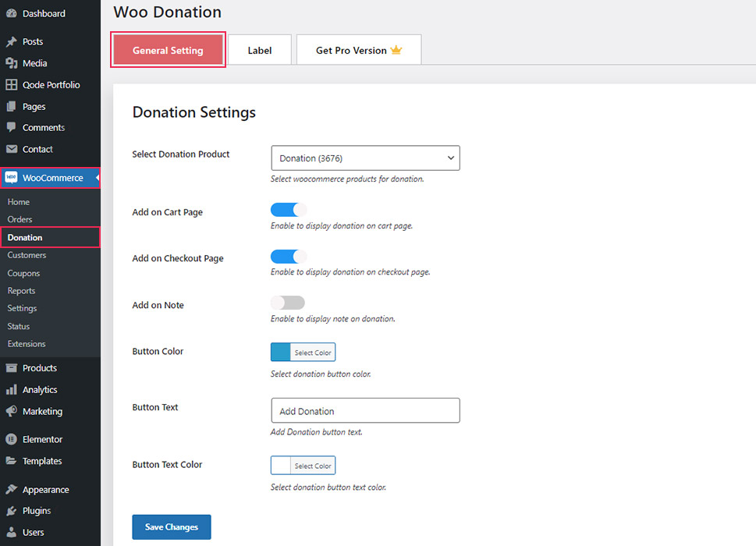Click the Donation Settings heading
This screenshot has height=546, width=756.
(193, 112)
